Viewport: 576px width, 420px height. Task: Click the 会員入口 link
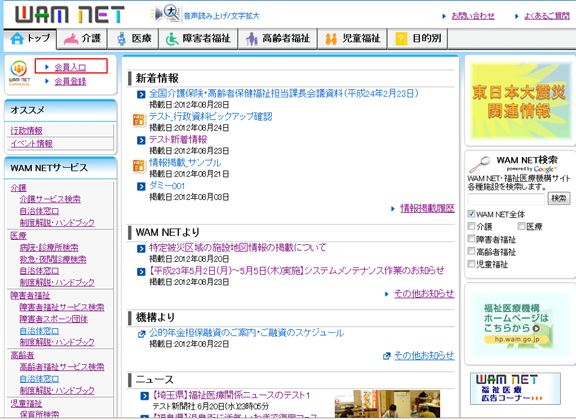70,67
